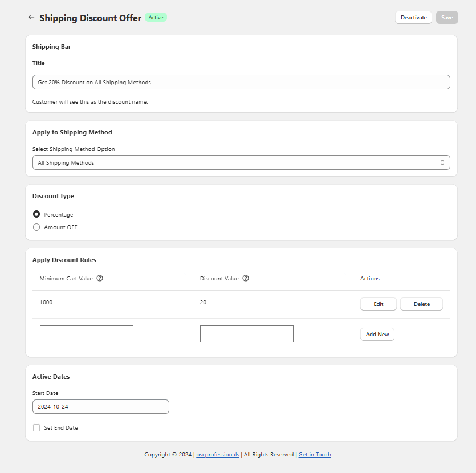
Task: Select the Amount OFF radio option
Action: [x=36, y=227]
